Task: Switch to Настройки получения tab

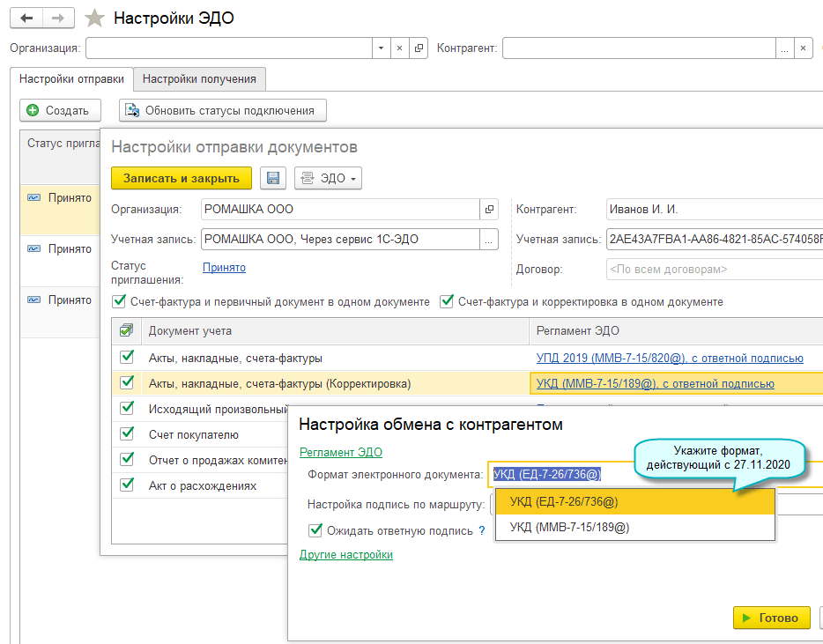Action: coord(199,78)
